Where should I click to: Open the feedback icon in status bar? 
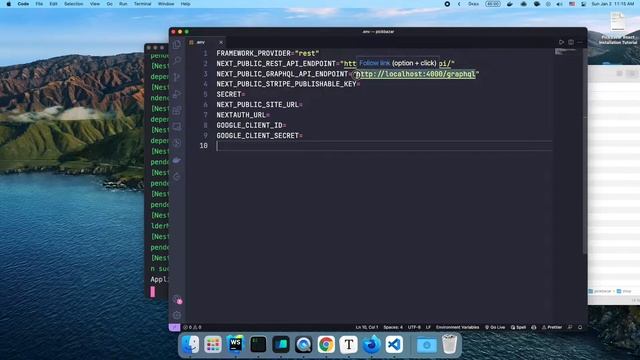click(x=570, y=327)
